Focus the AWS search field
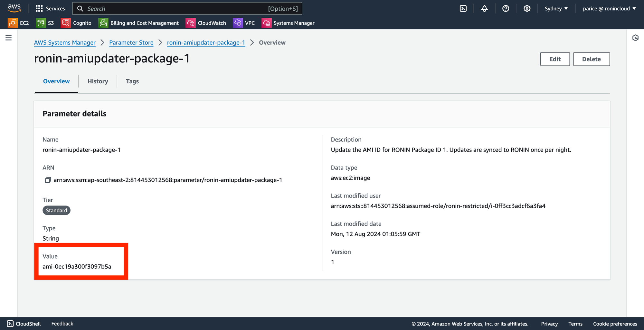 tap(187, 9)
